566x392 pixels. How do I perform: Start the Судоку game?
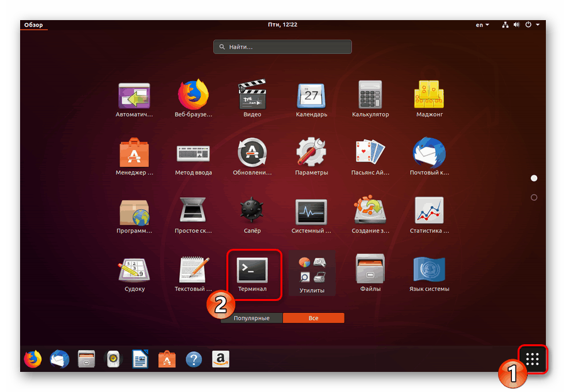coord(134,274)
